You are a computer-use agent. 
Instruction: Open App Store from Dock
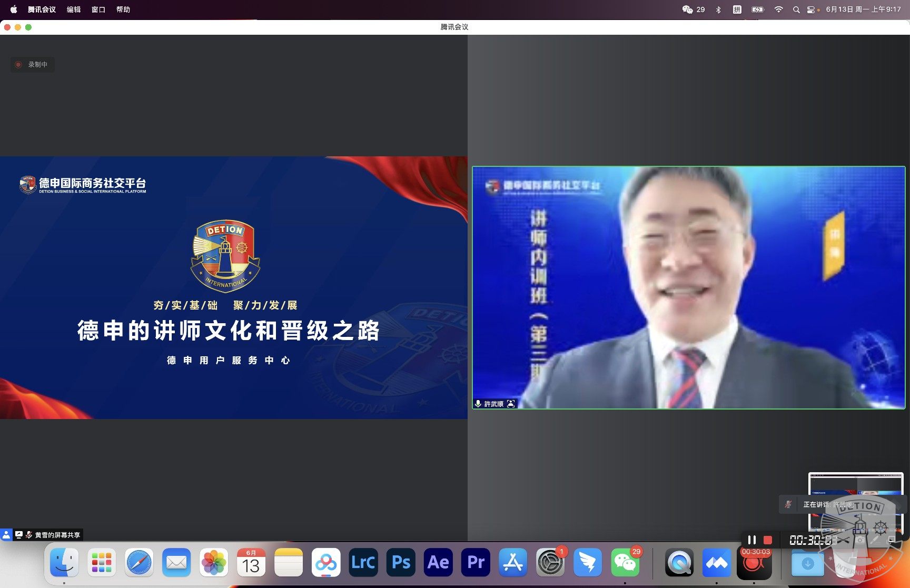[513, 563]
